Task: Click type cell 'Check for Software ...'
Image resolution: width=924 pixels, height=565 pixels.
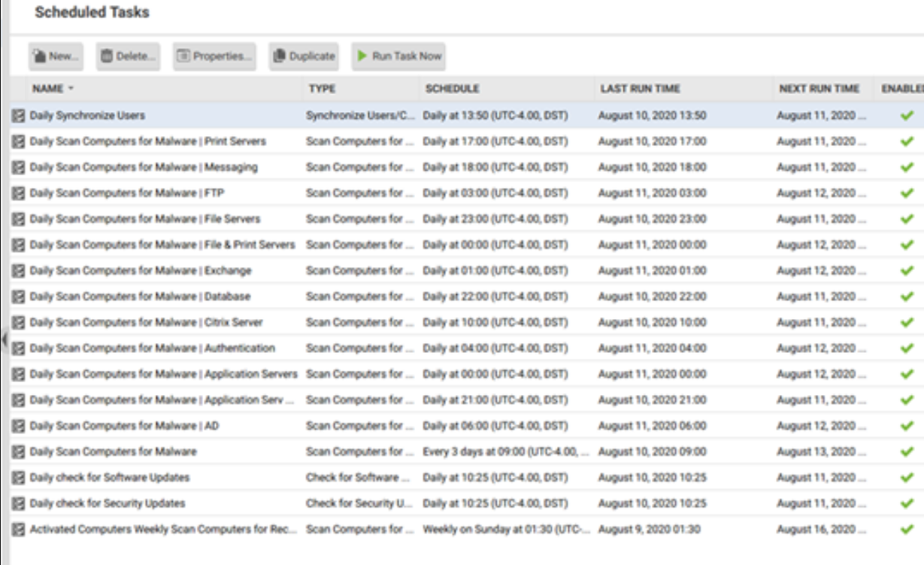Action: tap(358, 478)
